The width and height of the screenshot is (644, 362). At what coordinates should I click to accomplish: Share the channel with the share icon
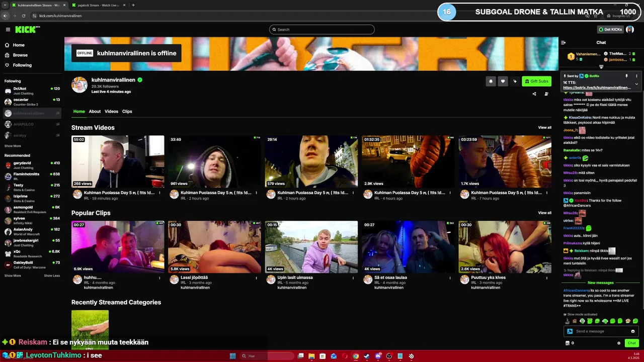(534, 94)
